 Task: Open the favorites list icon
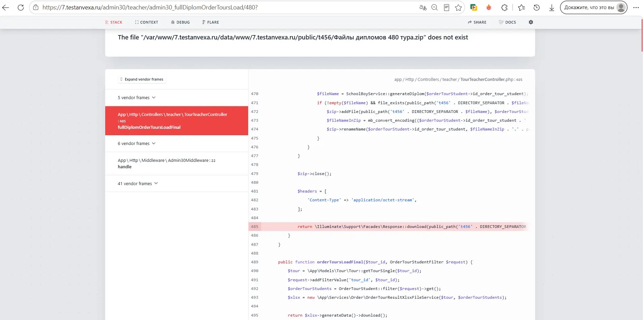point(521,7)
